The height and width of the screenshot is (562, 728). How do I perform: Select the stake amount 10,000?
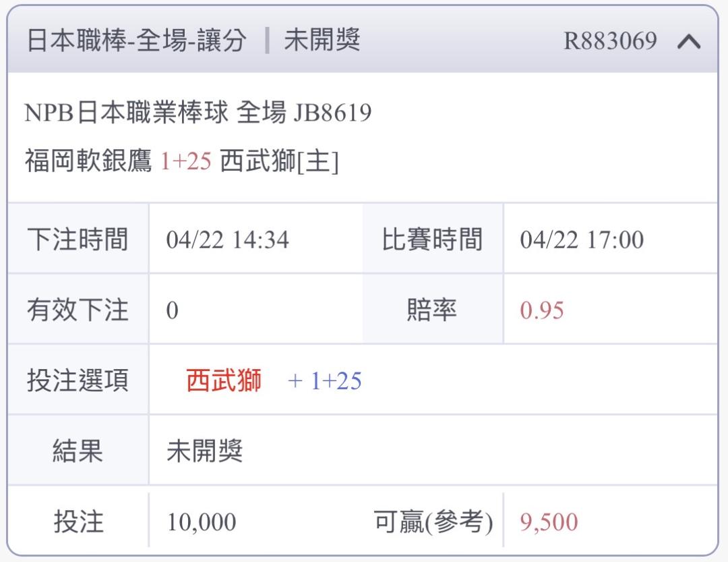tap(201, 522)
